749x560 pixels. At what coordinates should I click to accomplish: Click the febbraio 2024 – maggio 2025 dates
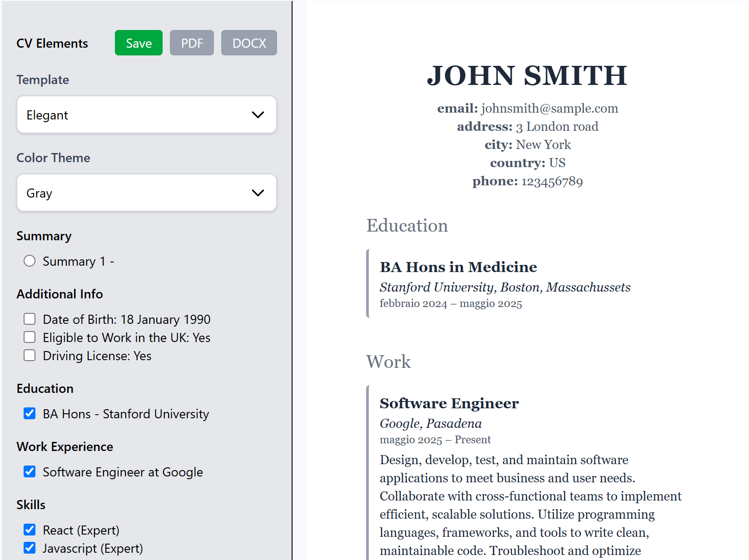(451, 303)
